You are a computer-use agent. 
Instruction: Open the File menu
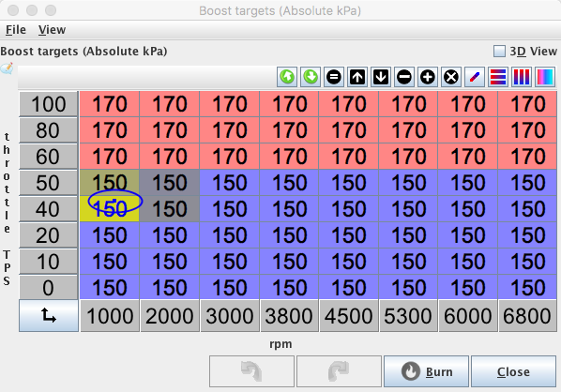coord(16,30)
